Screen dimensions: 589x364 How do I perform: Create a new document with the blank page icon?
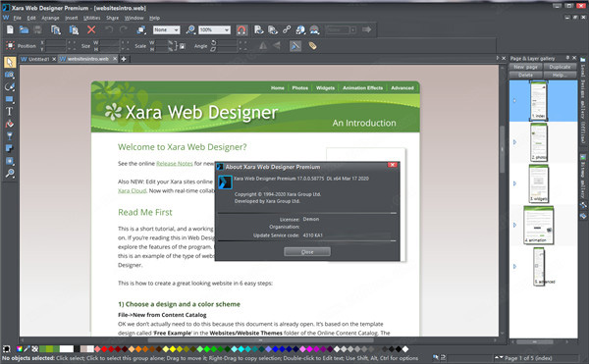tap(10, 29)
